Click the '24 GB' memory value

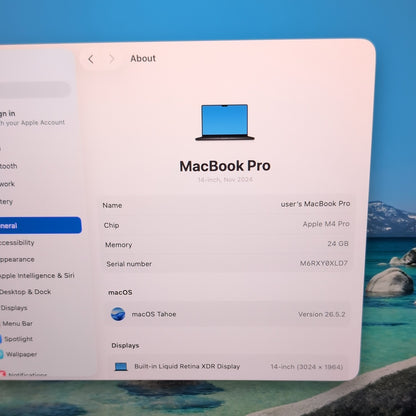(338, 244)
